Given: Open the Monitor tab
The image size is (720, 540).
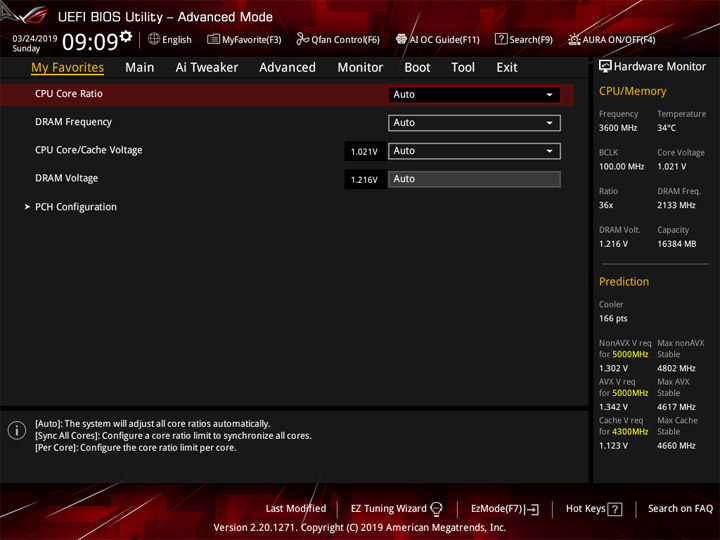Looking at the screenshot, I should coord(360,68).
